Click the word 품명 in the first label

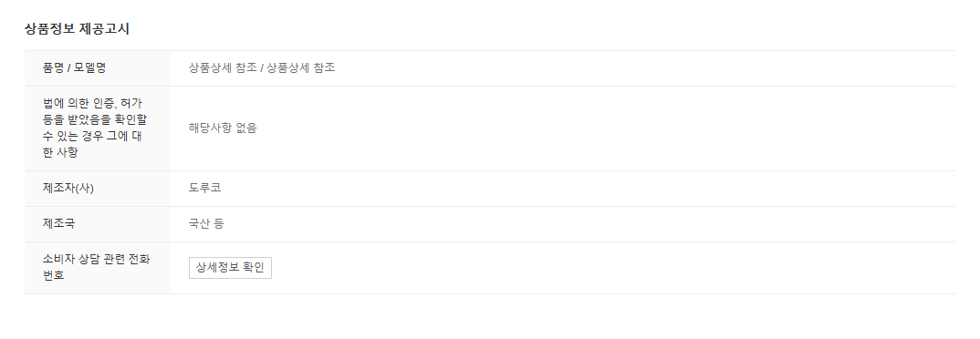coord(53,68)
